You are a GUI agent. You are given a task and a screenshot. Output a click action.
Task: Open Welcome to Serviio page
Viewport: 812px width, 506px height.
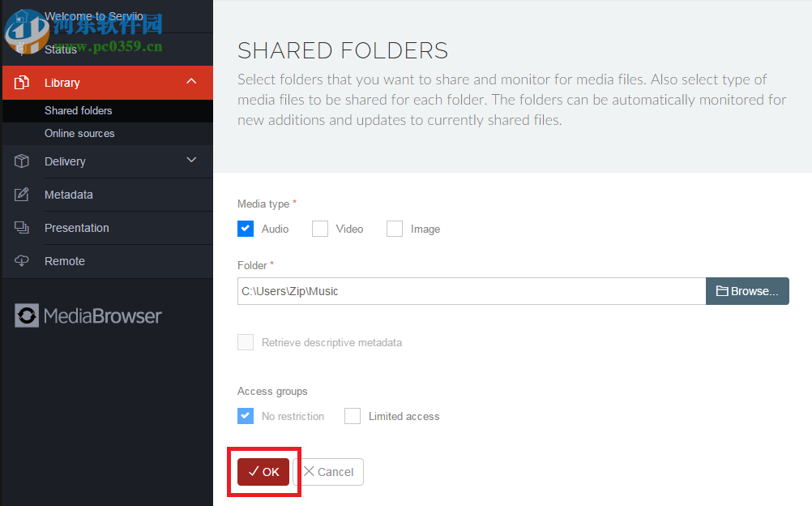(x=94, y=16)
